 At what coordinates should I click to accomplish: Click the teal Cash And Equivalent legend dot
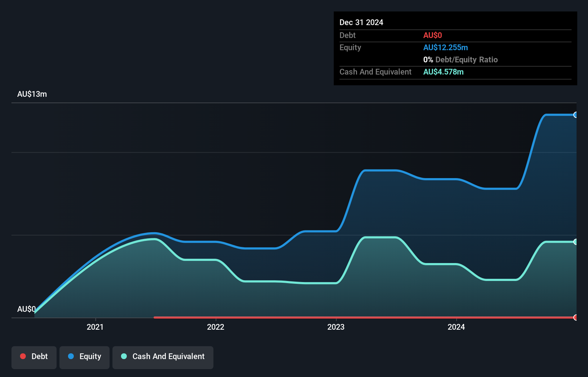pos(124,356)
